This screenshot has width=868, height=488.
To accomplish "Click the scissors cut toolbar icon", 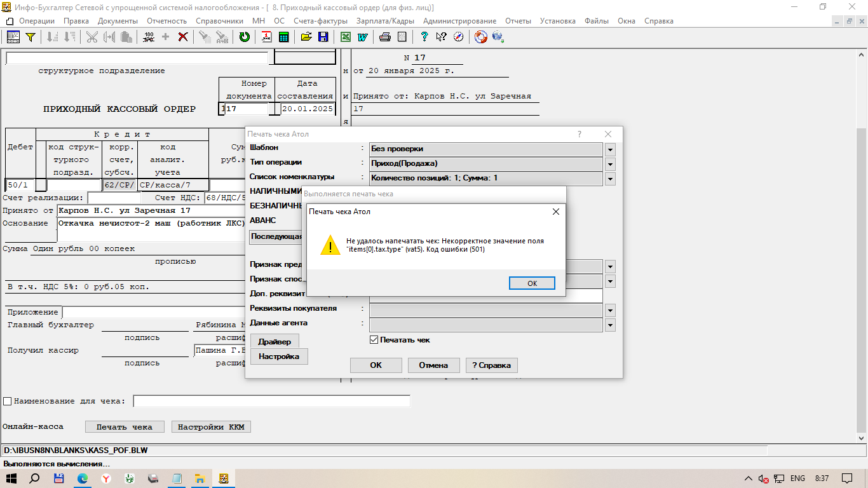I will pyautogui.click(x=92, y=37).
